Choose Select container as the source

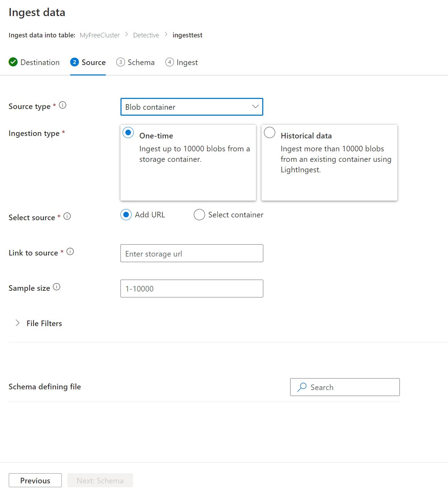coord(199,215)
